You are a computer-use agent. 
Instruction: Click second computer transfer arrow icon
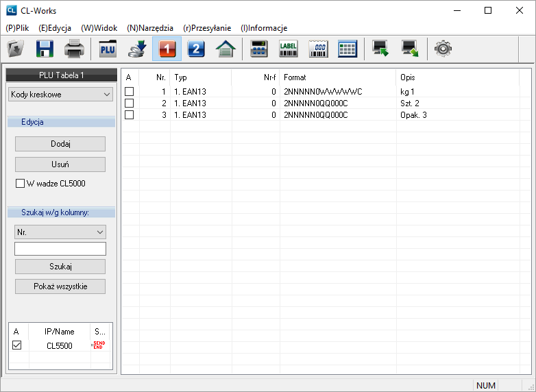pos(410,49)
